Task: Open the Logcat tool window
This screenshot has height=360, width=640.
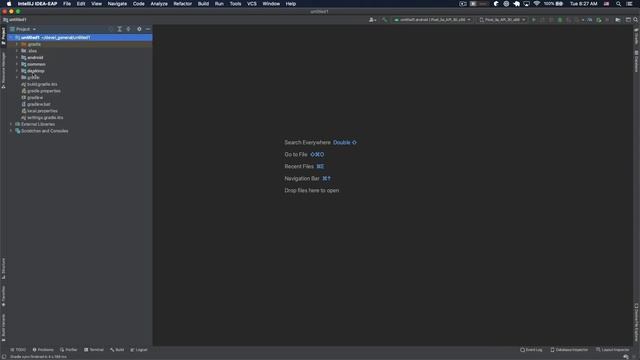Action: coord(139,350)
